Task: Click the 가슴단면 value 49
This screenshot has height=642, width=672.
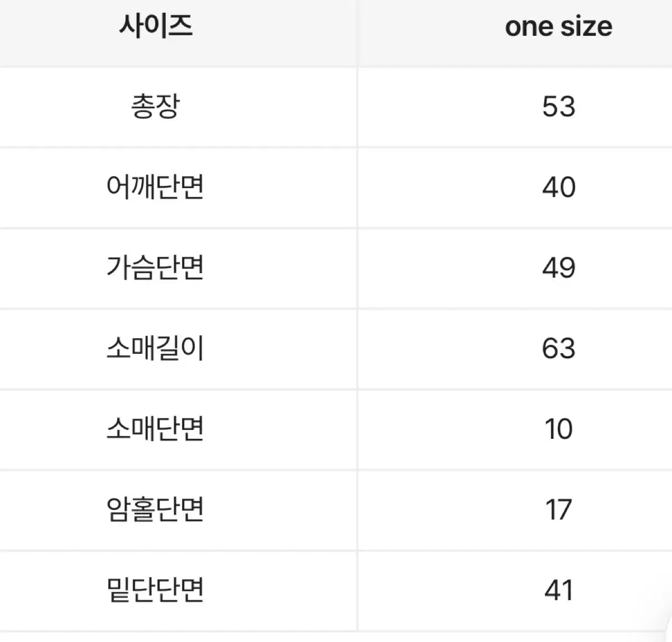Action: point(558,268)
